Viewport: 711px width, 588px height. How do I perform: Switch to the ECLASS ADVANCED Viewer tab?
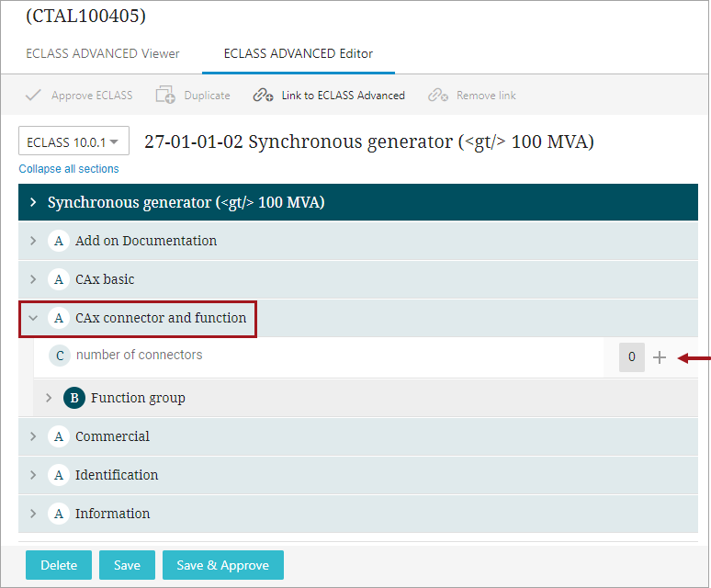click(x=103, y=53)
